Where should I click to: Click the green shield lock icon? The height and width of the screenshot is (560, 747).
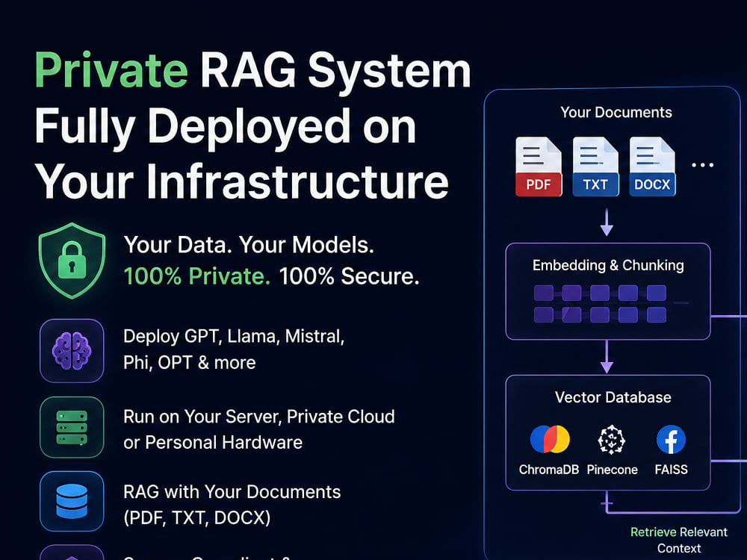tap(72, 261)
